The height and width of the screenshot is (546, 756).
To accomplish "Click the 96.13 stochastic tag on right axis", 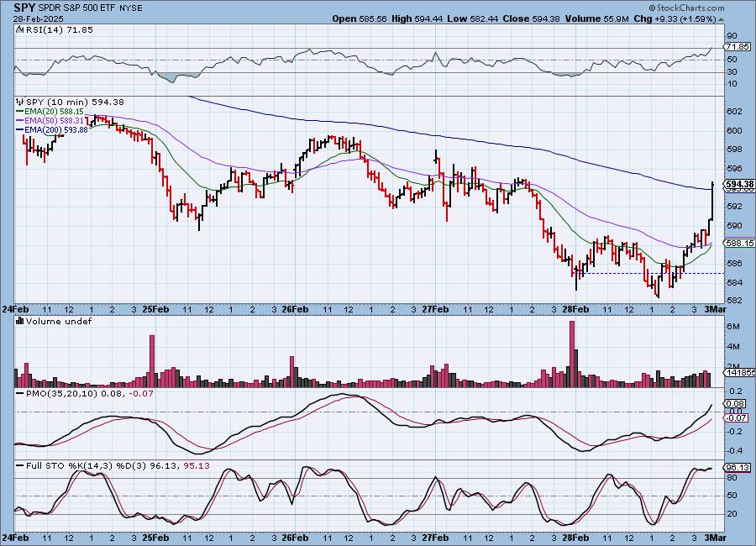I will click(x=738, y=467).
